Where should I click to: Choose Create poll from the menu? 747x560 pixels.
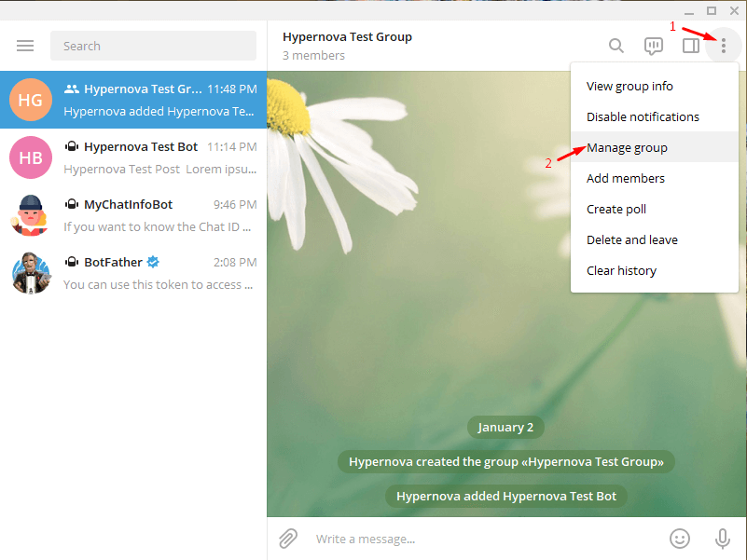(616, 209)
